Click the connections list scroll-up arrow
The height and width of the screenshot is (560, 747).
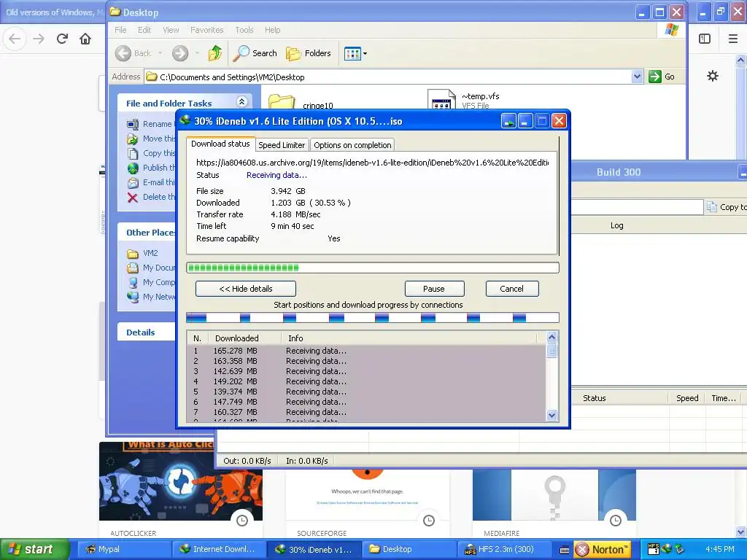(x=551, y=338)
